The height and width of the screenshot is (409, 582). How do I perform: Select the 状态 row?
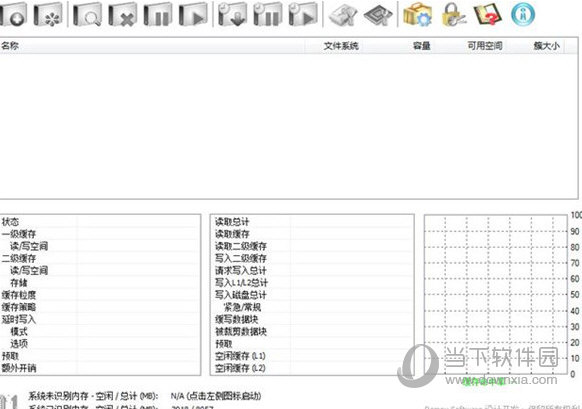(x=99, y=222)
